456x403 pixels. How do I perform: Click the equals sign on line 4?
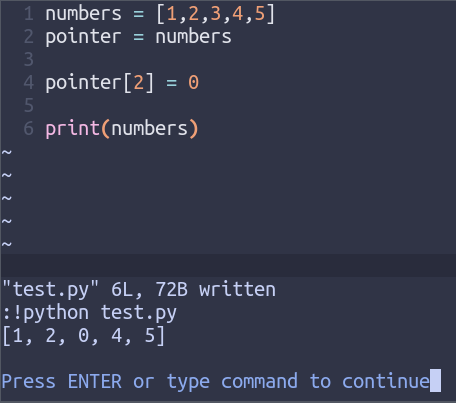(171, 83)
